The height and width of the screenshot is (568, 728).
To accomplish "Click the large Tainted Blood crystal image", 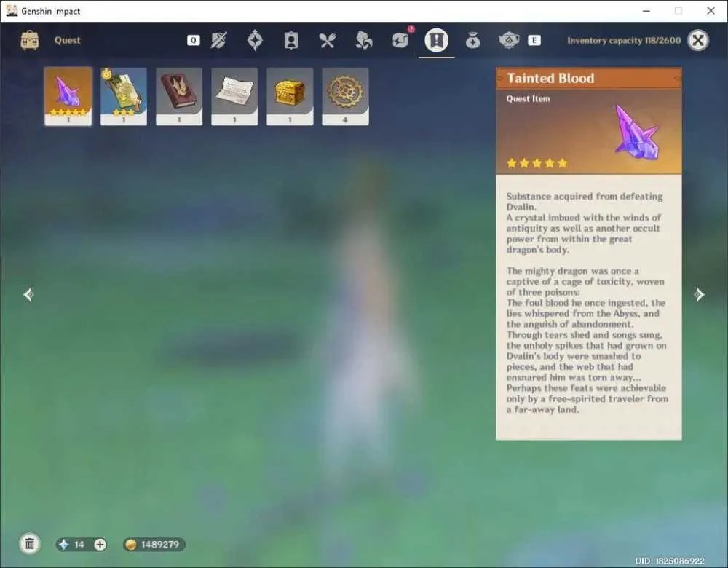I will 636,132.
